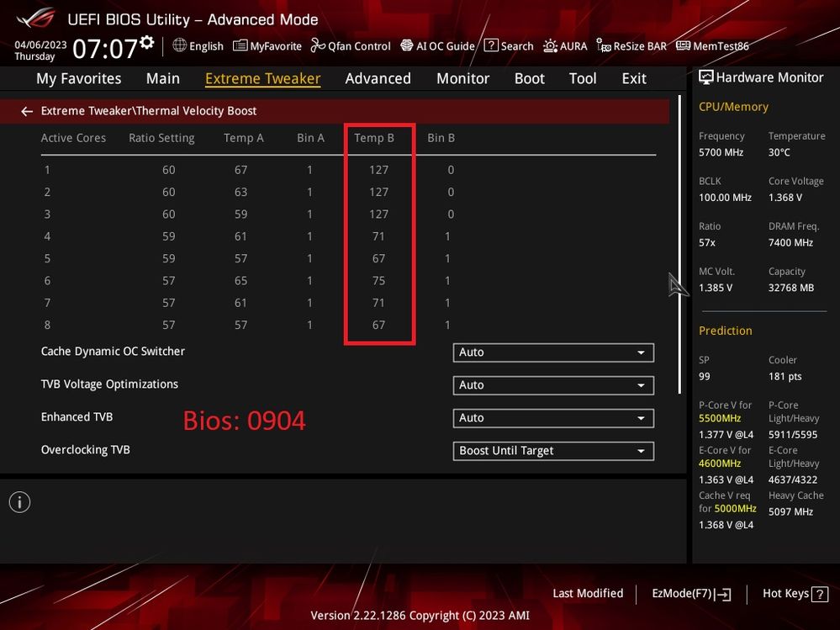Click the EzMode(F7) button
Screen dimensions: 840x630
pyautogui.click(x=691, y=594)
